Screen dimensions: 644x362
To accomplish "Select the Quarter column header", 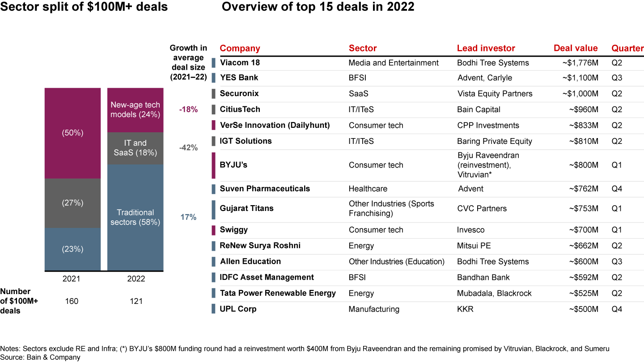I will click(x=627, y=48).
